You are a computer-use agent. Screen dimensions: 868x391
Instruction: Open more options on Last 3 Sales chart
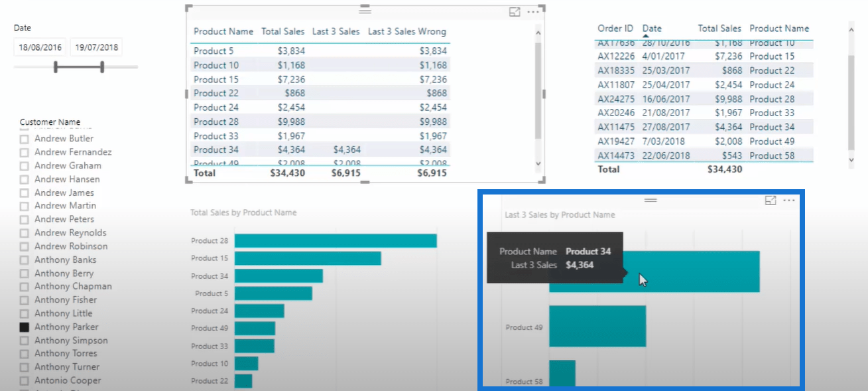pyautogui.click(x=788, y=200)
